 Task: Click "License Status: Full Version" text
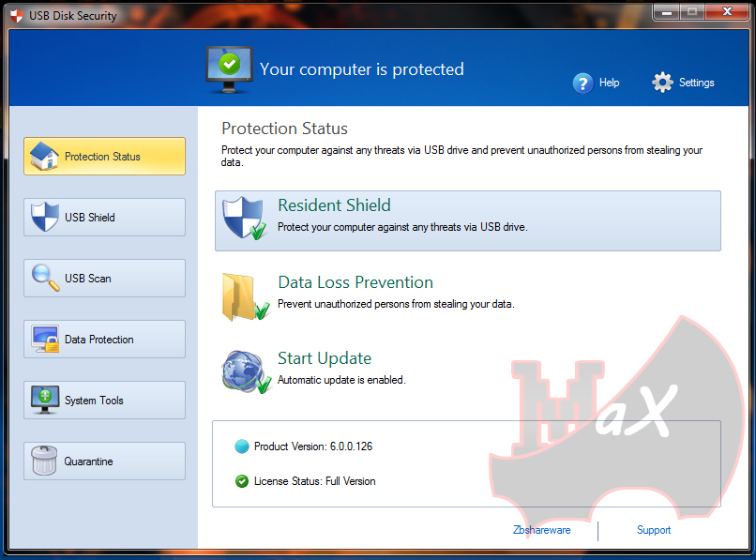tap(314, 481)
